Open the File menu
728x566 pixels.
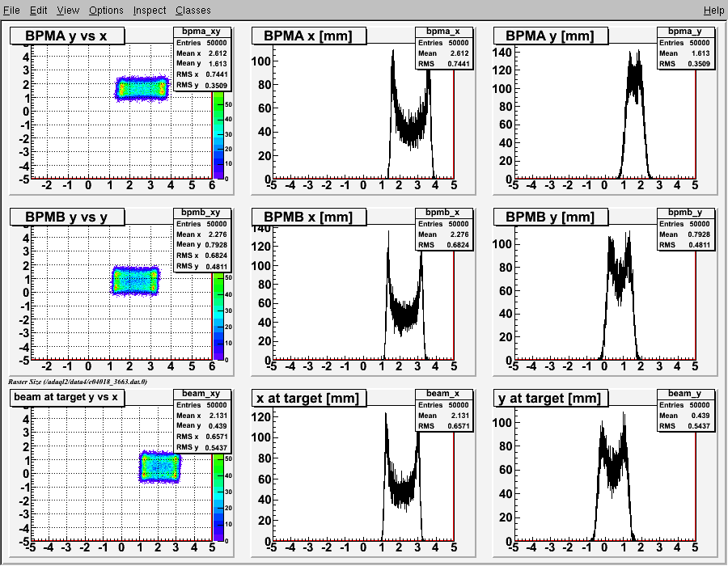pyautogui.click(x=11, y=10)
